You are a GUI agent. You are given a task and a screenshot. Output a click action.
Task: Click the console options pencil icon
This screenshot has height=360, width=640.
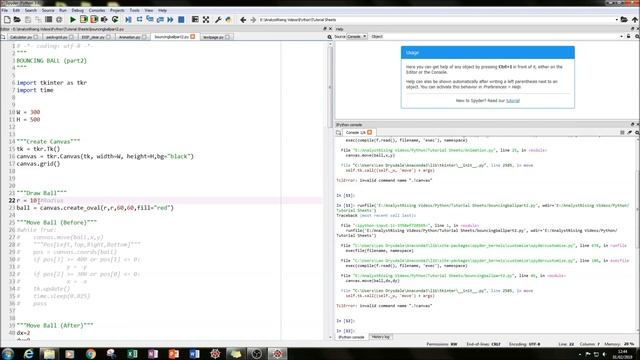click(x=629, y=132)
